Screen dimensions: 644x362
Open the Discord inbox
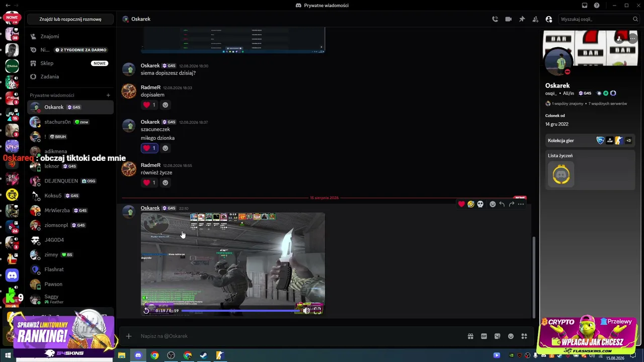pyautogui.click(x=585, y=6)
